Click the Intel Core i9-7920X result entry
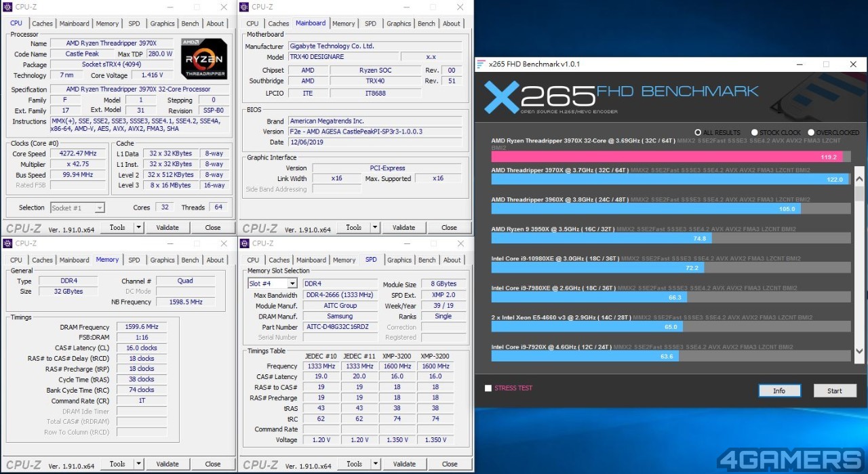Screen dimensions: 868x474 (x=671, y=353)
